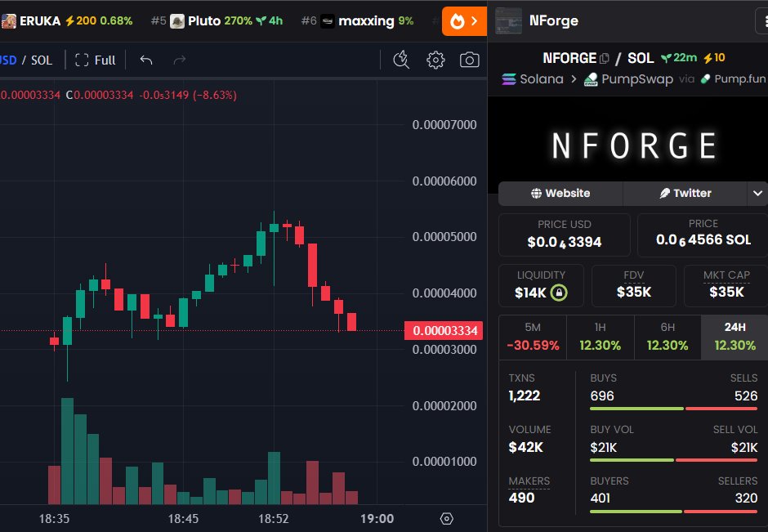The height and width of the screenshot is (532, 768).
Task: Click the boost lightning 10 badge
Action: [714, 58]
